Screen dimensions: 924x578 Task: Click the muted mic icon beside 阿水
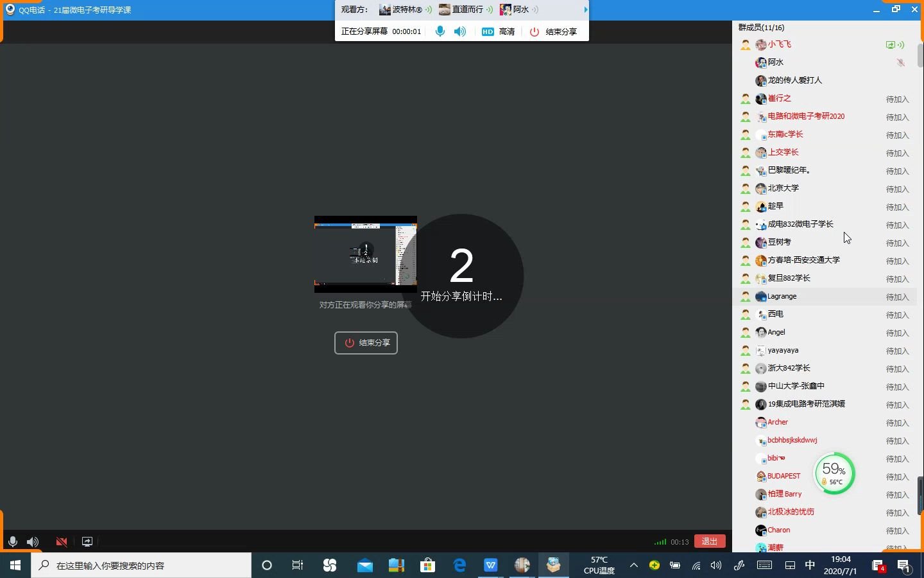[901, 62]
